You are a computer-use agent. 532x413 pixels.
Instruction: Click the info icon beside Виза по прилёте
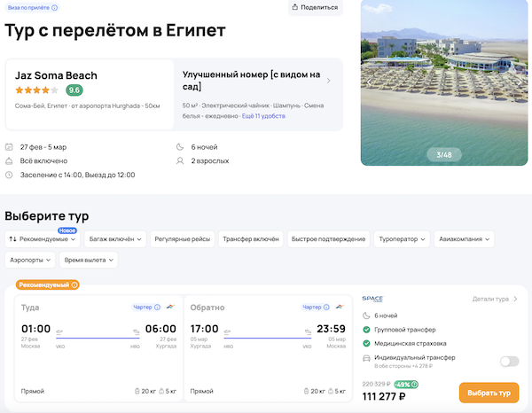(55, 7)
